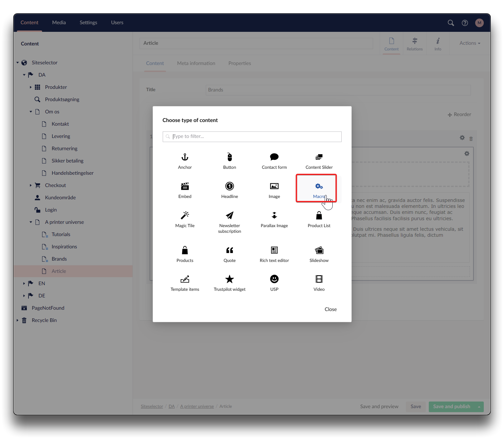Follow the A printer universe breadcrumb link
This screenshot has width=504, height=439.
[197, 407]
